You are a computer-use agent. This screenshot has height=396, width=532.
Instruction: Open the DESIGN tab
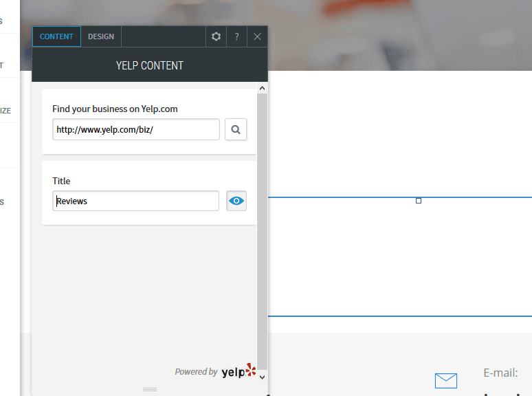coord(101,36)
